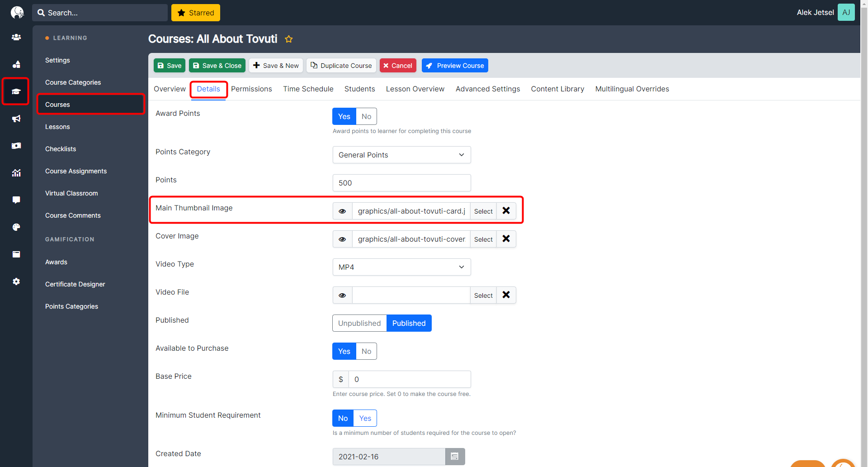Image resolution: width=868 pixels, height=467 pixels.
Task: Clear the Video File with X
Action: [x=506, y=295]
